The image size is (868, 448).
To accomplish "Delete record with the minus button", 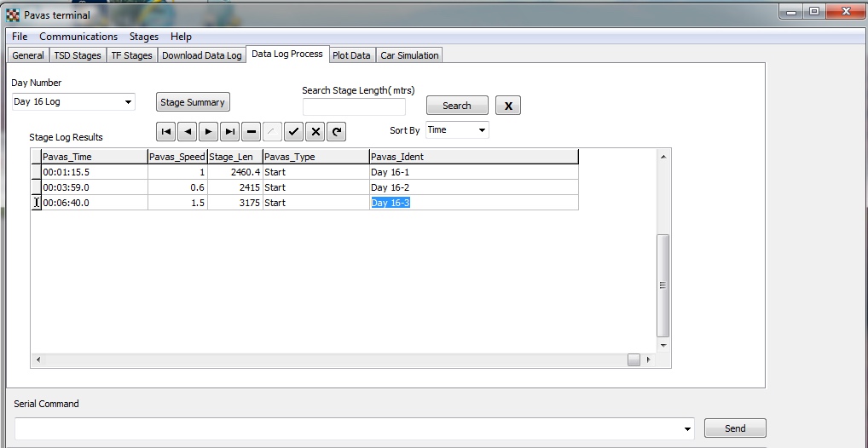I will [252, 132].
